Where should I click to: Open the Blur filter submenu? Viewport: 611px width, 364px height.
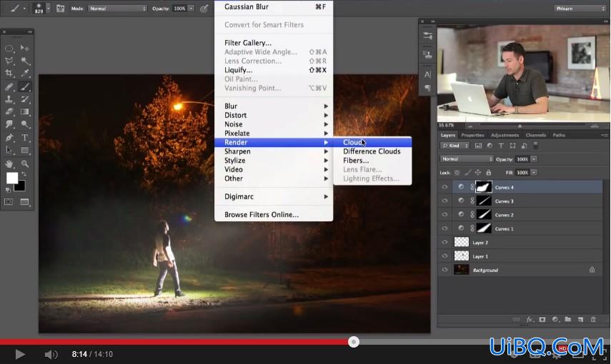pyautogui.click(x=274, y=106)
